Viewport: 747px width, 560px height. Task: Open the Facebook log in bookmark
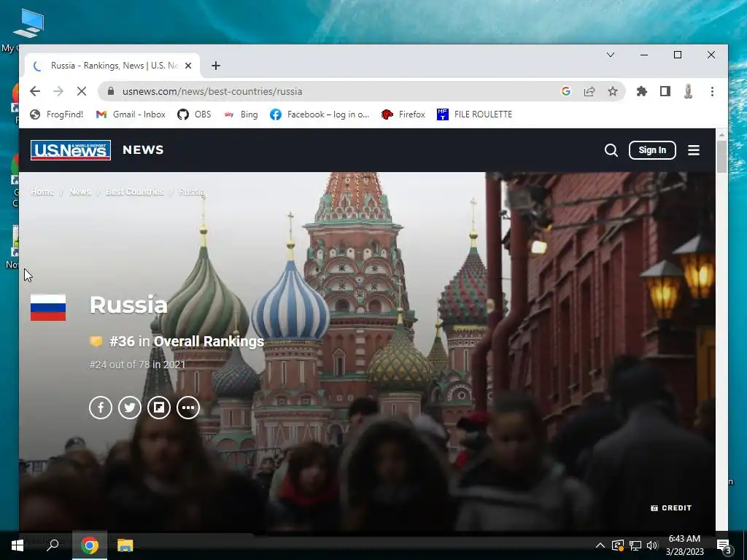point(320,114)
